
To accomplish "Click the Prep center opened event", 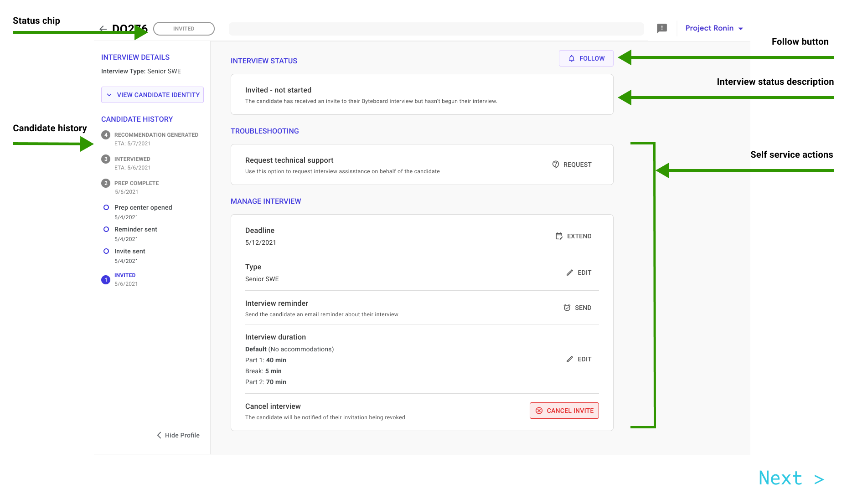I will coord(143,207).
